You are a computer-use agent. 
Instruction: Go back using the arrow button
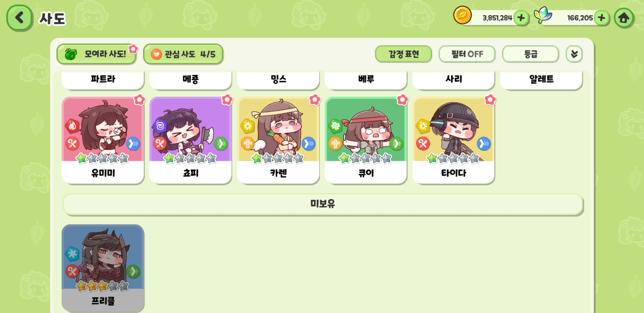[19, 18]
